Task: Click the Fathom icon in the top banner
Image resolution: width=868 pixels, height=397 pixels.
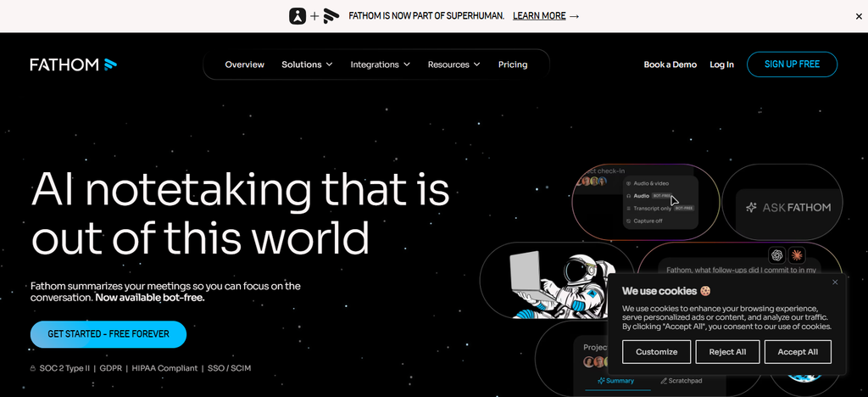Action: pyautogui.click(x=331, y=16)
